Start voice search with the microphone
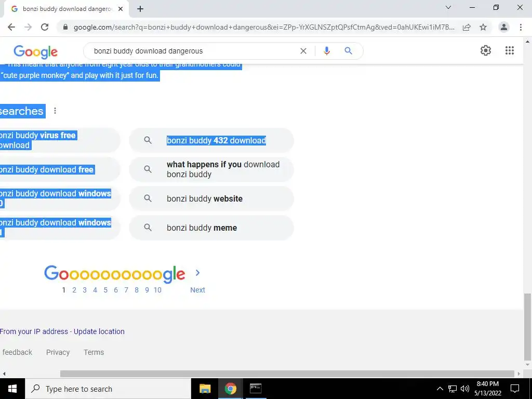Viewport: 532px width, 399px height. pyautogui.click(x=326, y=51)
